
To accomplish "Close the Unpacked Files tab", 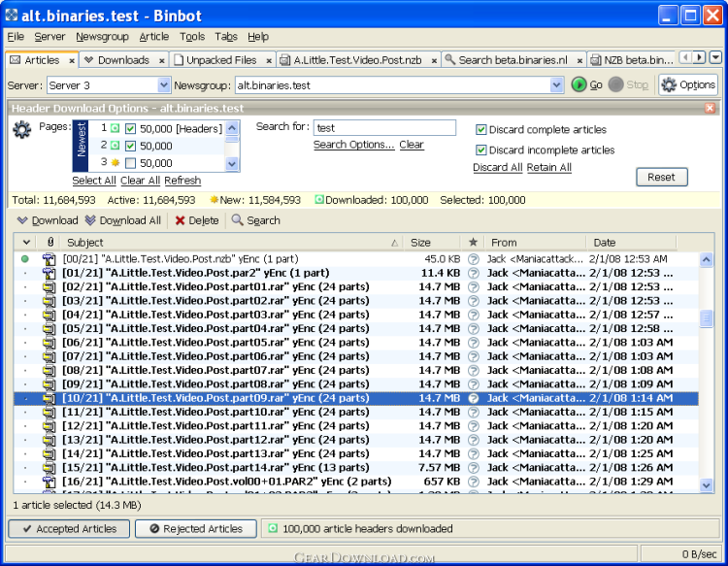I will [269, 60].
